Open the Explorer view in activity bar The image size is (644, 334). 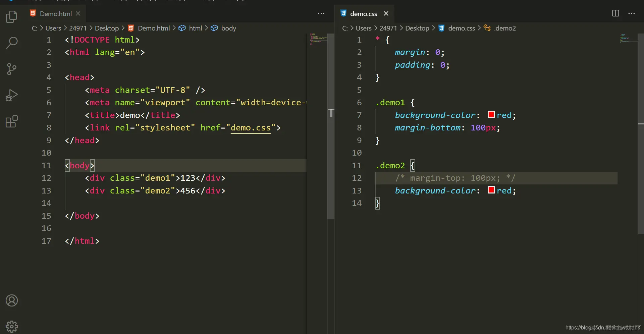coord(12,16)
